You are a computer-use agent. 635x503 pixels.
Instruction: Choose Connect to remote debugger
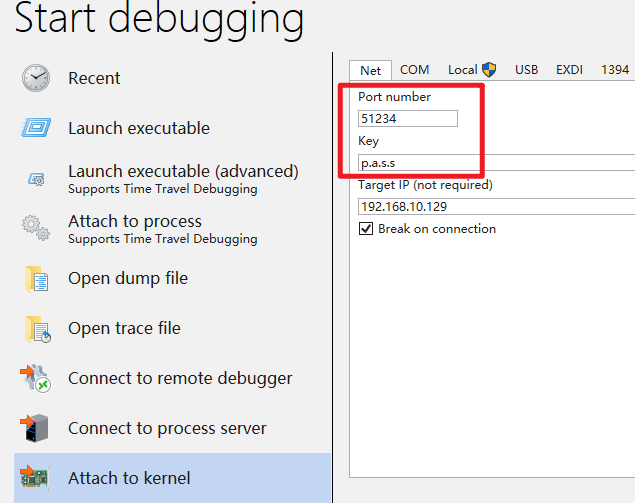click(x=173, y=378)
